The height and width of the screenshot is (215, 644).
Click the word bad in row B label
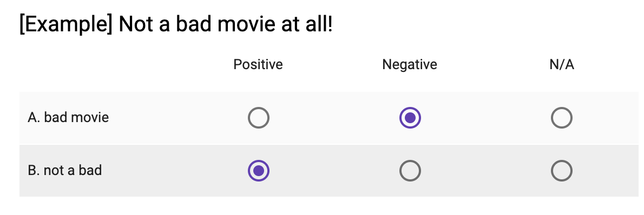91,170
